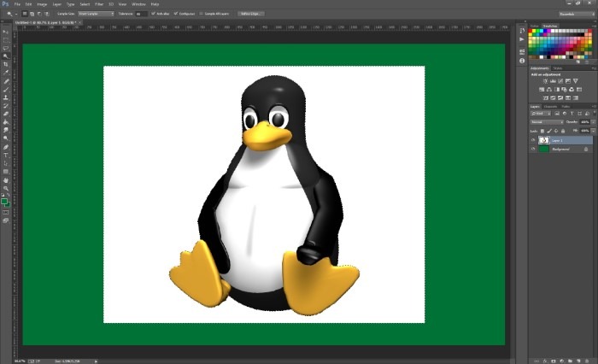Add a Levels adjustment

click(553, 81)
